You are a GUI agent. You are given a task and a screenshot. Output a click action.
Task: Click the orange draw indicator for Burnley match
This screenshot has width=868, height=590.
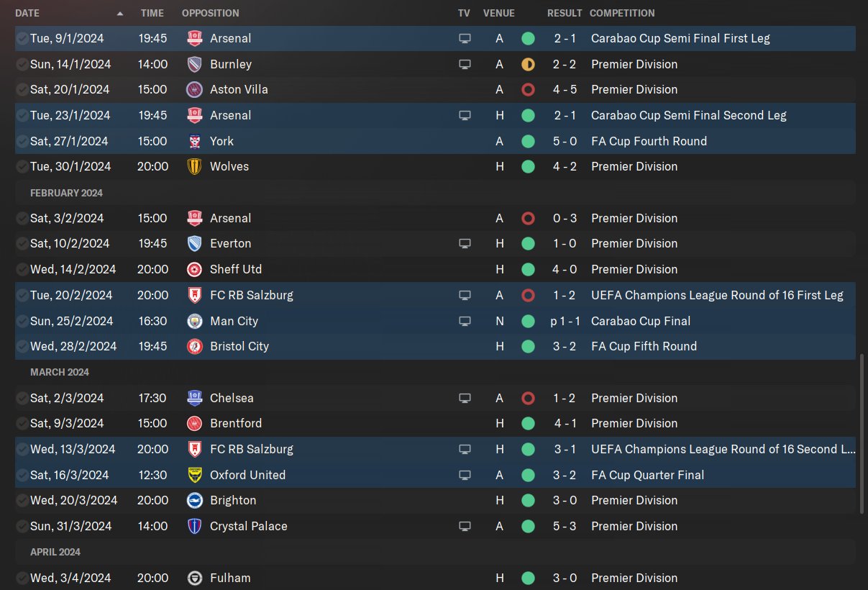(529, 64)
